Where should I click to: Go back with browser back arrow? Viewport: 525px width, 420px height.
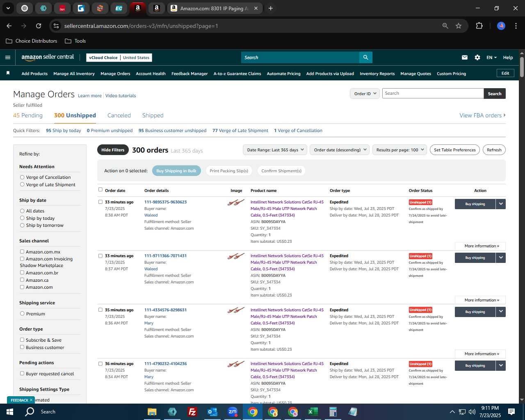[x=9, y=26]
